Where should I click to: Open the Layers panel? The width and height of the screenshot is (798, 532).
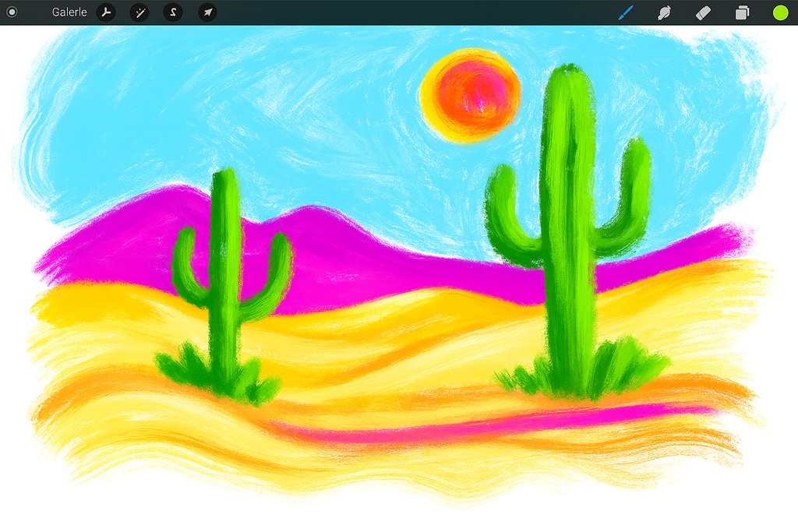(x=742, y=12)
